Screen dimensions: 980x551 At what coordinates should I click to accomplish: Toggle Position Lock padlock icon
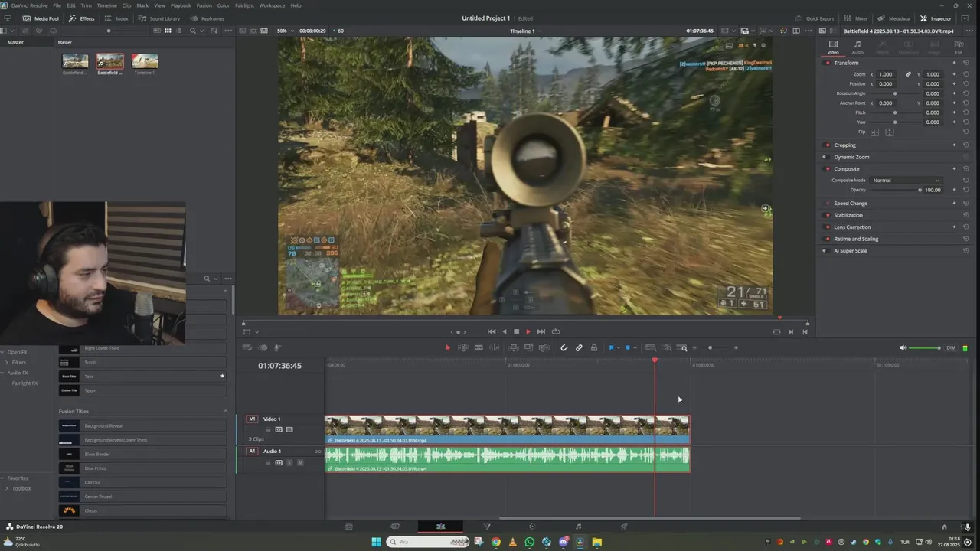click(x=593, y=348)
